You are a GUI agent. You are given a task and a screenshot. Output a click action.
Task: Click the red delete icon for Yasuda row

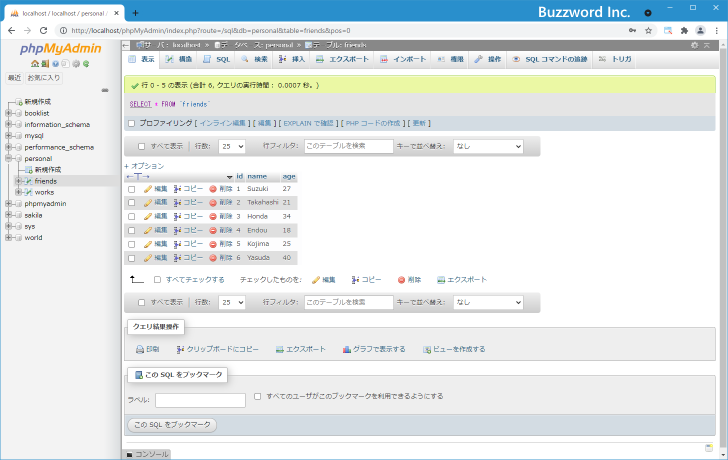[213, 258]
